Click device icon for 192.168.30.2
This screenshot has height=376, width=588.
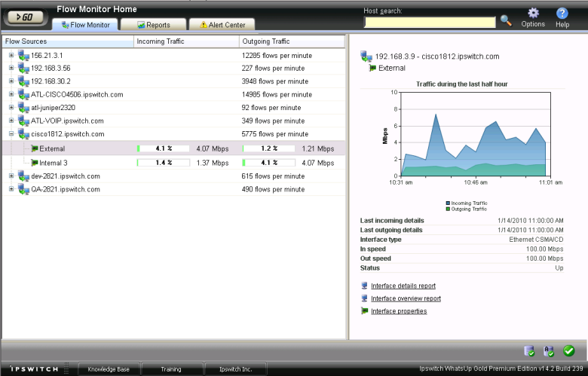point(23,81)
